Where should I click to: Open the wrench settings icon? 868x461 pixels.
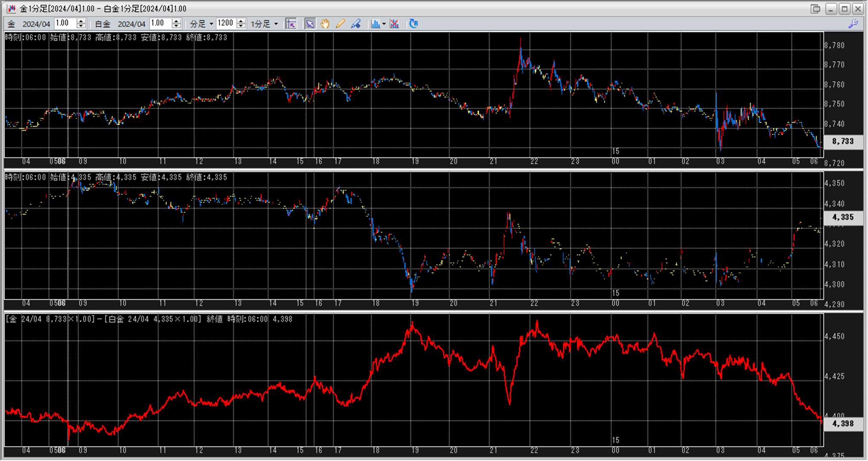pos(853,24)
